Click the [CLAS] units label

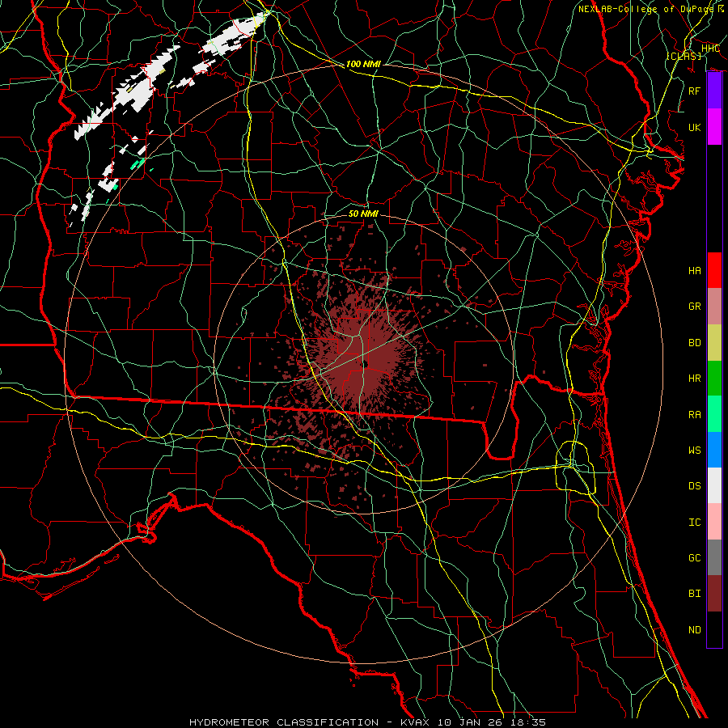(684, 56)
